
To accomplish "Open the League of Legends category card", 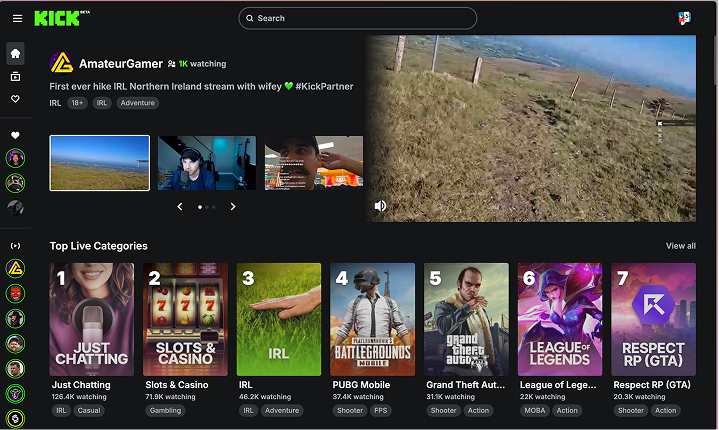I will [x=559, y=319].
